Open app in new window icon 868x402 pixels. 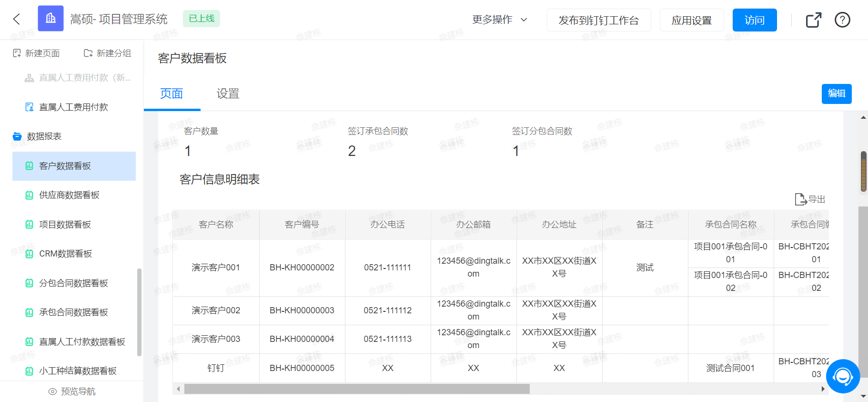coord(814,20)
